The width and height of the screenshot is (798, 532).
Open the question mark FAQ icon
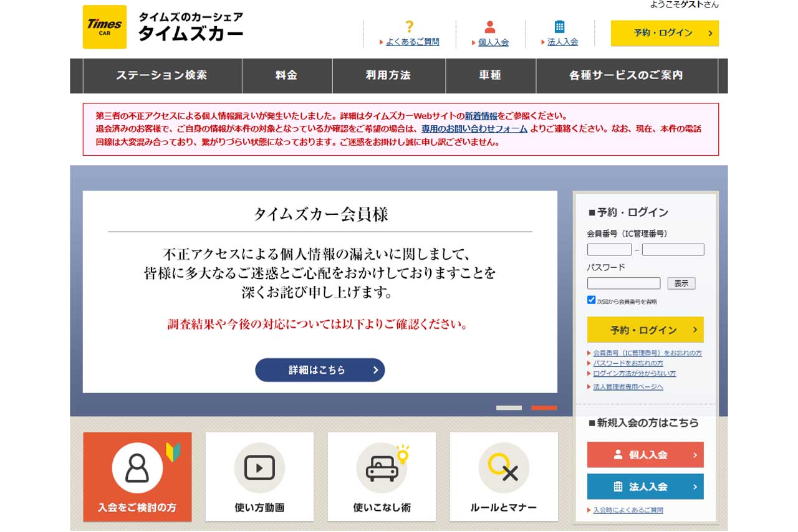click(x=409, y=27)
